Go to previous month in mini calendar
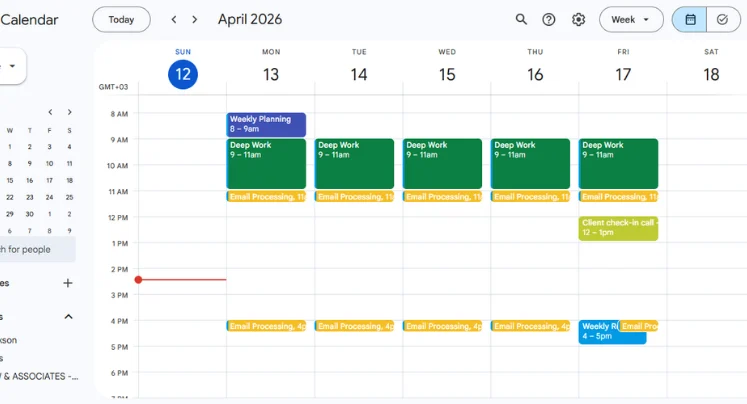This screenshot has height=404, width=747. [x=50, y=112]
